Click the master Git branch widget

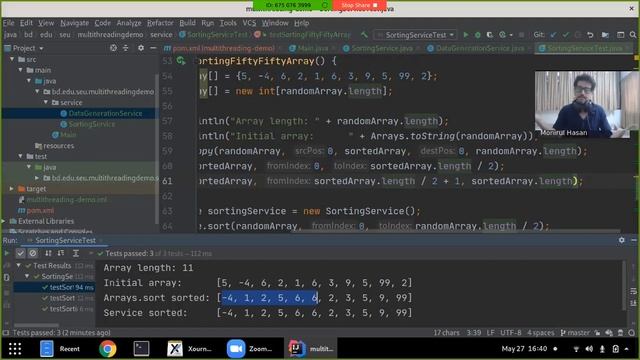(x=575, y=333)
